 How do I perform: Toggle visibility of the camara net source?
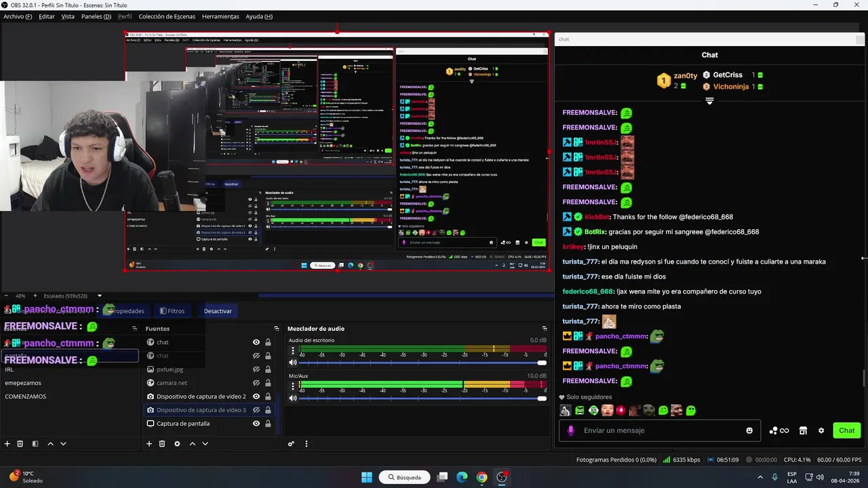coord(256,383)
